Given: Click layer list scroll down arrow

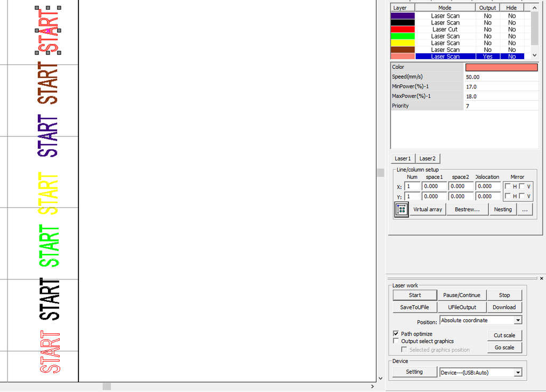Looking at the screenshot, I should coord(534,55).
